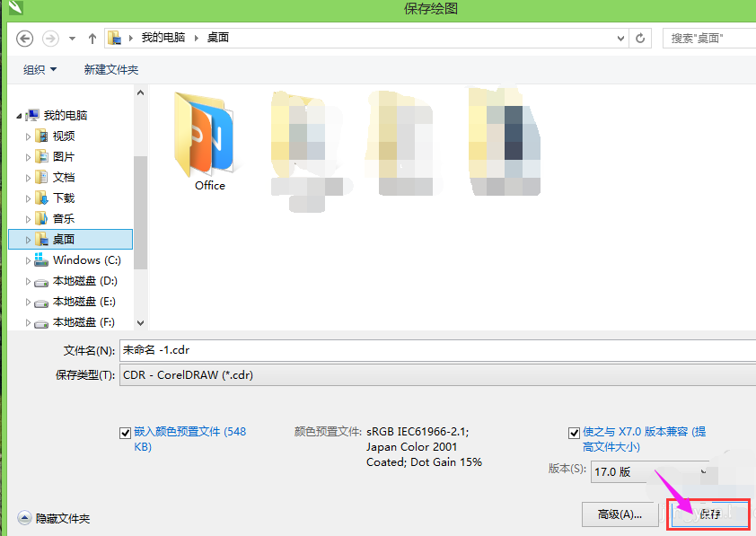Disable the 使之与 X7.0 版本兼容 checkbox
Viewport: 756px width, 536px height.
574,432
